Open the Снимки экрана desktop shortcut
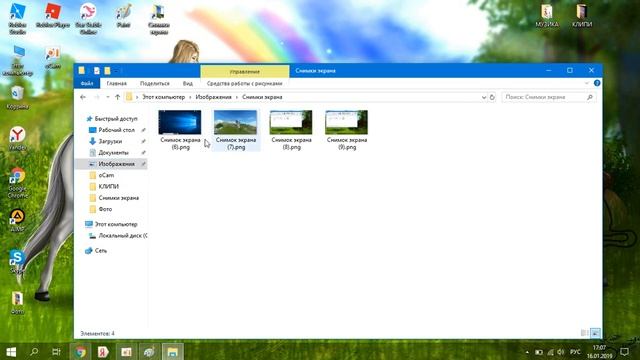The width and height of the screenshot is (640, 360). [x=159, y=18]
